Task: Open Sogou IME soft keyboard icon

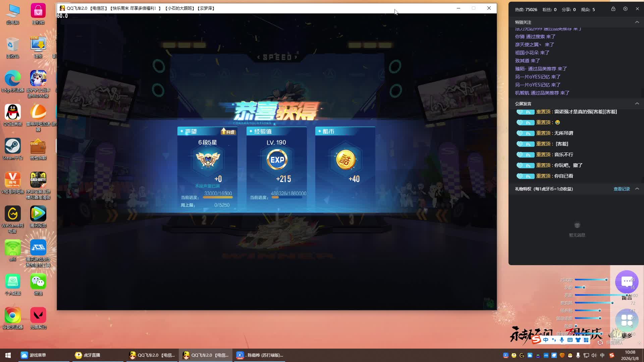Action: click(x=570, y=340)
